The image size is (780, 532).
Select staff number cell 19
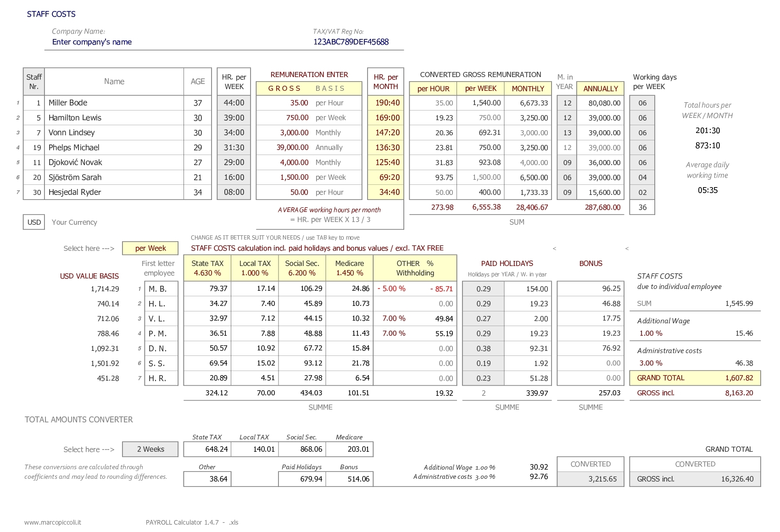pyautogui.click(x=34, y=148)
